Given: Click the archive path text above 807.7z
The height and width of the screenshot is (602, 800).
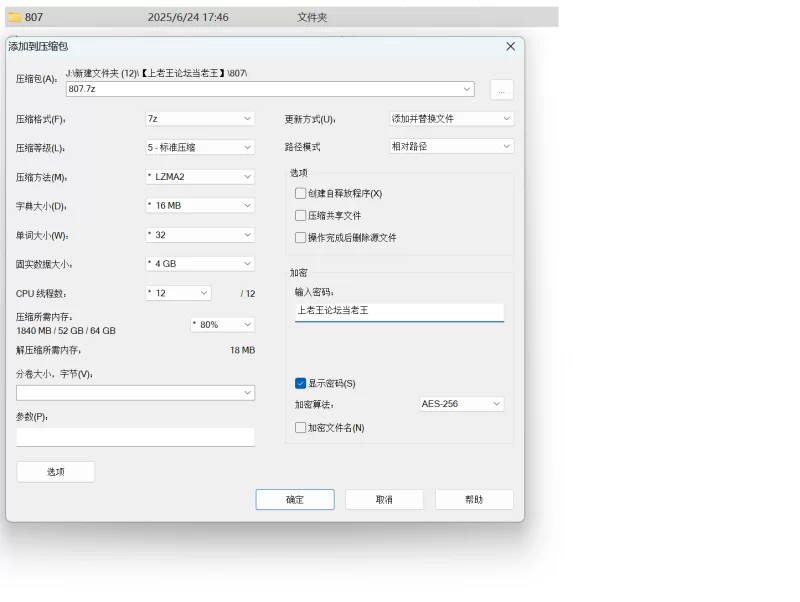Looking at the screenshot, I should (157, 73).
